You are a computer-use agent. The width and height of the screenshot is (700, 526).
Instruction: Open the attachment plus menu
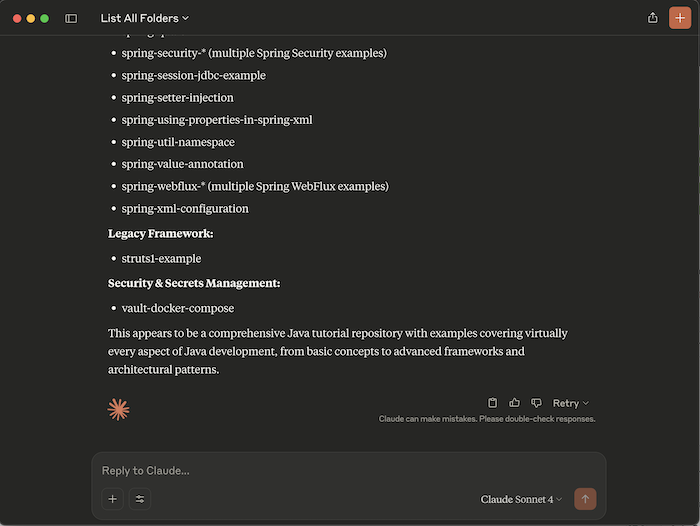[x=112, y=499]
